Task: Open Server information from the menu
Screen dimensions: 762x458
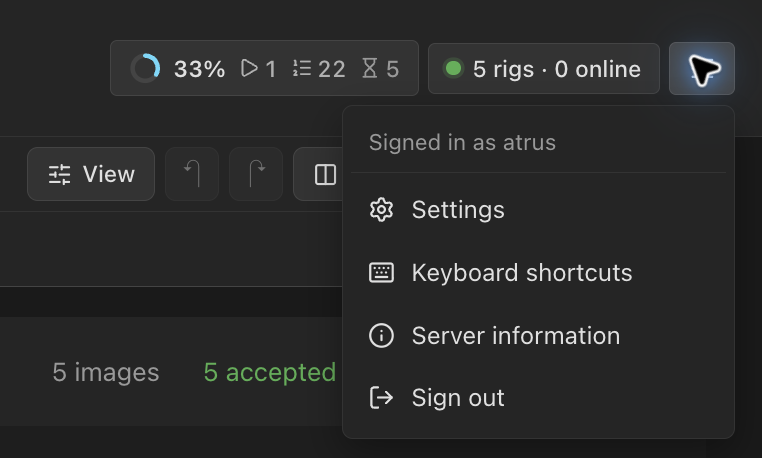Action: tap(538, 335)
